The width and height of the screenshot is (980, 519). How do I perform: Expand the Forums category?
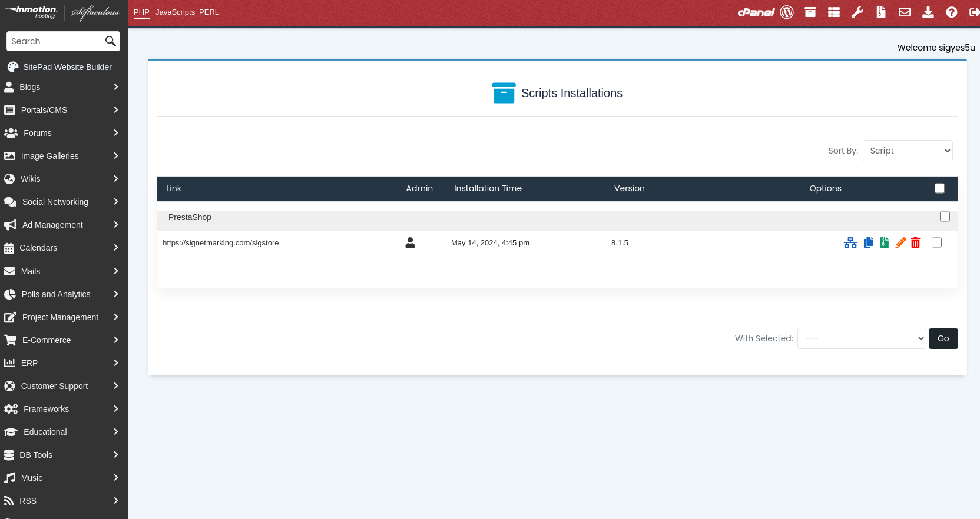click(64, 133)
